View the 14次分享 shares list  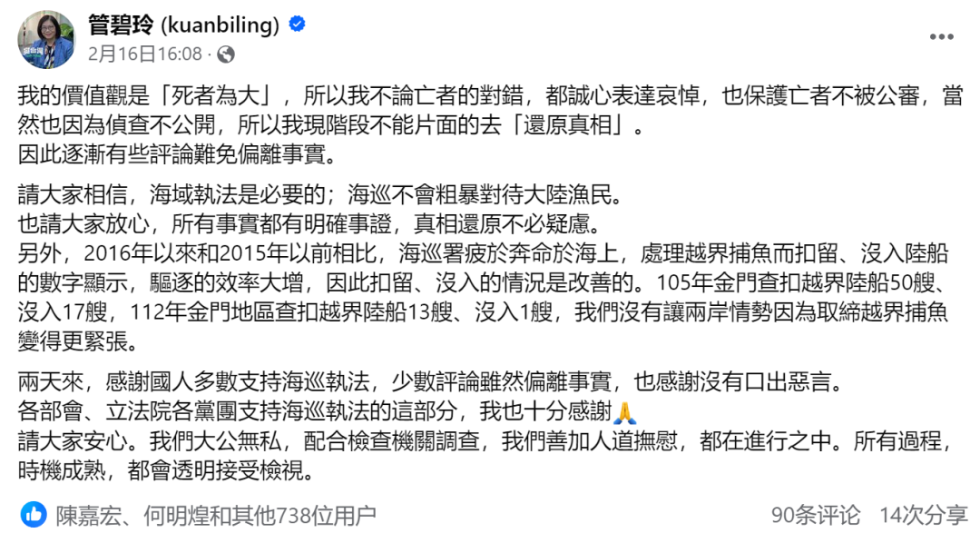[923, 516]
